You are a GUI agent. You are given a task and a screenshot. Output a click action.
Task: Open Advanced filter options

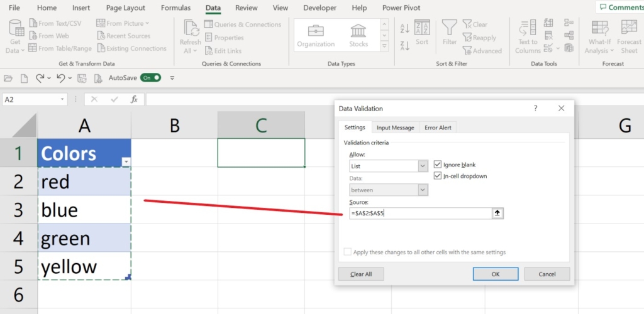coord(482,51)
